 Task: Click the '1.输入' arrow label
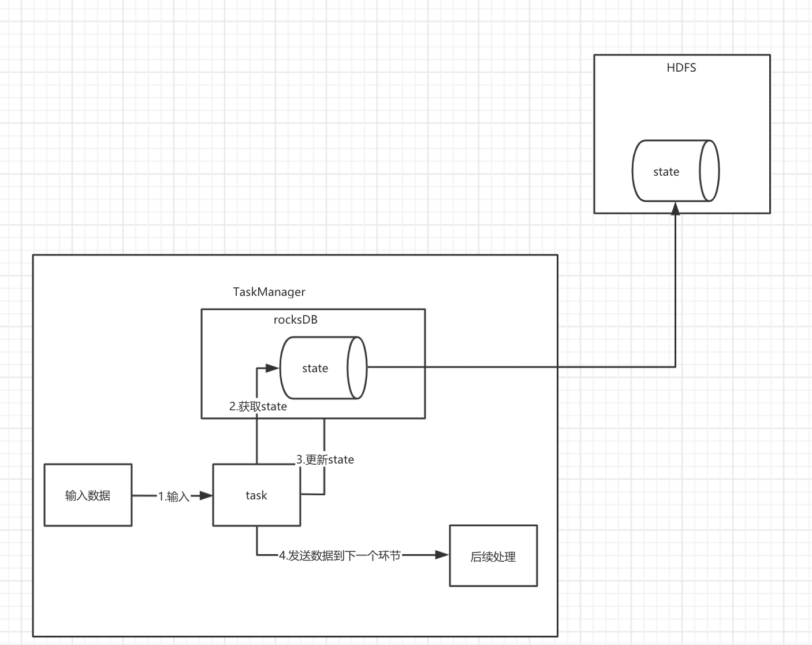(x=174, y=496)
